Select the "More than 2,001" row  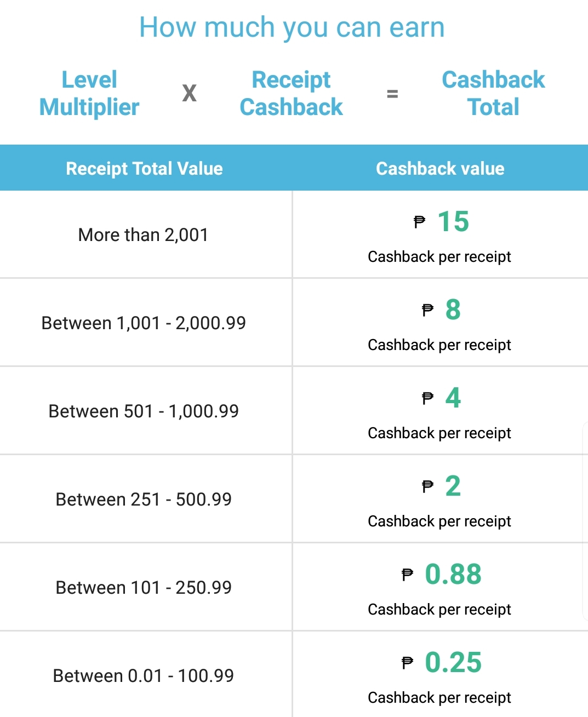[x=144, y=235]
